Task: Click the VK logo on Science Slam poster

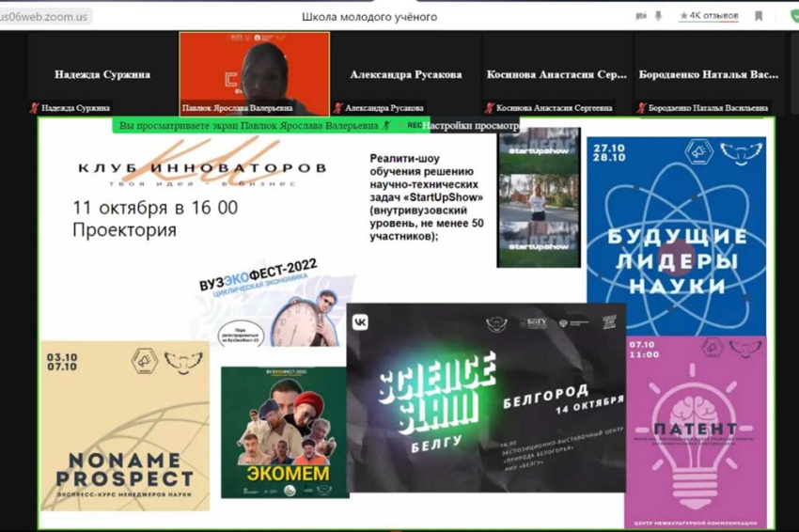Action: (x=360, y=321)
